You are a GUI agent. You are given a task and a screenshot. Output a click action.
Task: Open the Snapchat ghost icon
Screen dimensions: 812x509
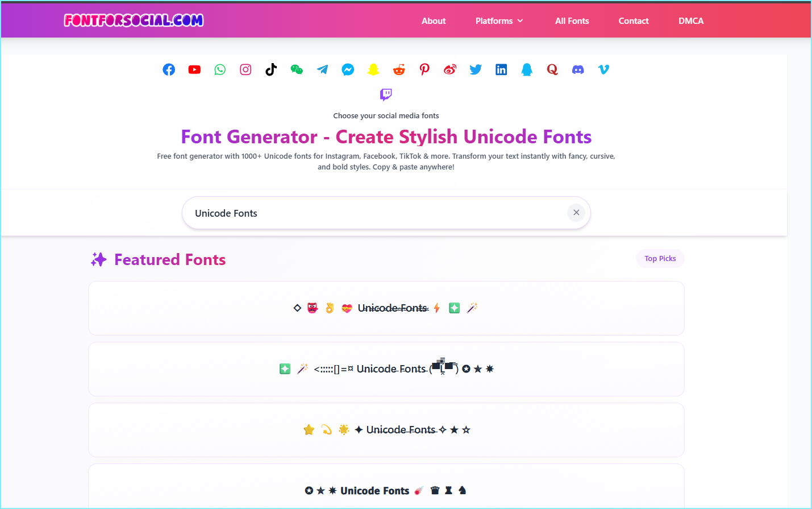373,69
